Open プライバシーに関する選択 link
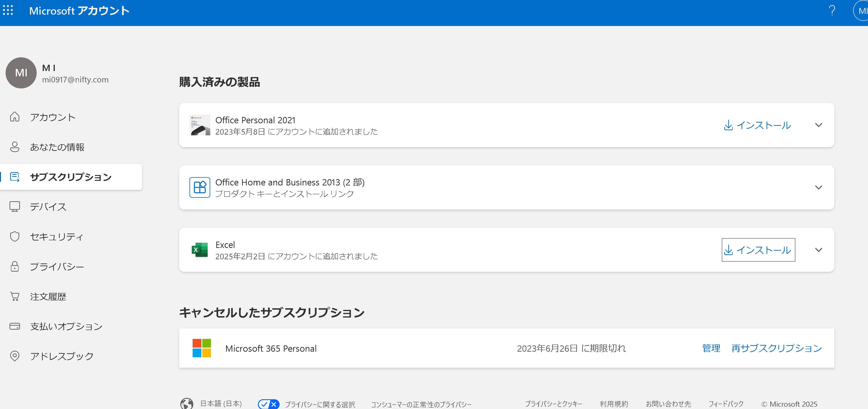Image resolution: width=868 pixels, height=409 pixels. pos(320,404)
